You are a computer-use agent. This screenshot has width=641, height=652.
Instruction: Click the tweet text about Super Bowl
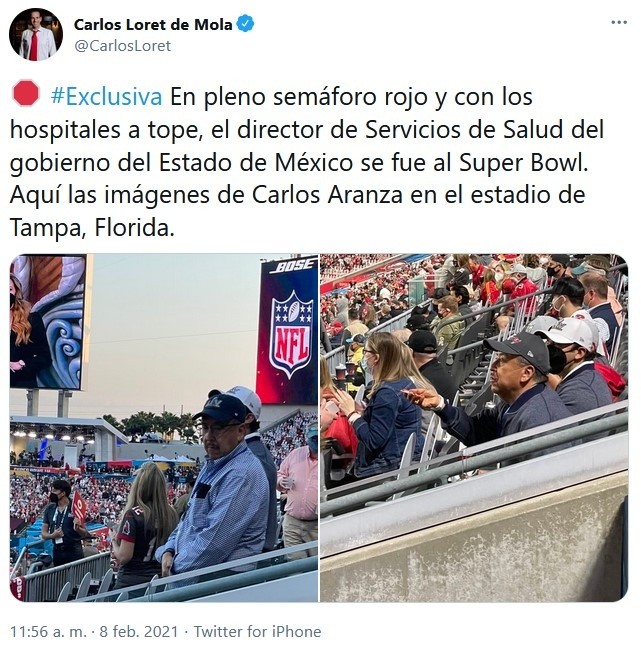(x=307, y=162)
